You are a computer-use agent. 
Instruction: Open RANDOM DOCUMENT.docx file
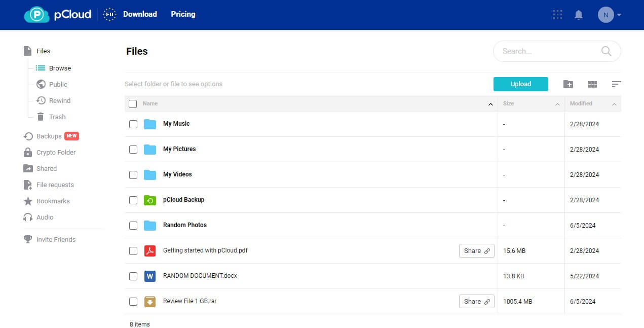pyautogui.click(x=200, y=276)
